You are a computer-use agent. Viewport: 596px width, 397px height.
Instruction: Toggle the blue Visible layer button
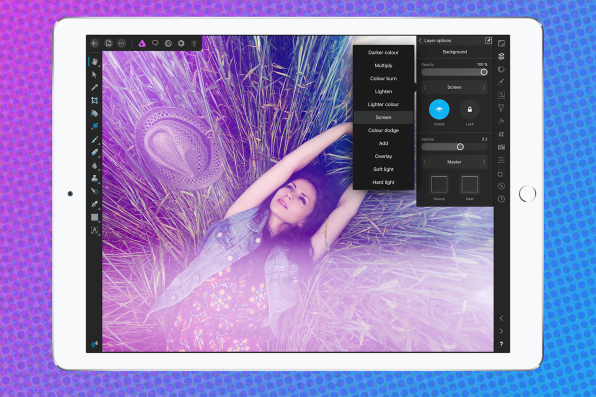tap(439, 110)
